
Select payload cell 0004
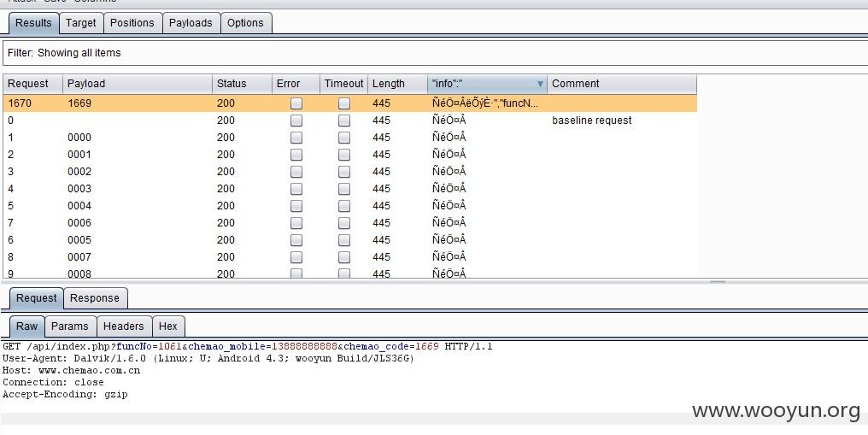tap(138, 207)
